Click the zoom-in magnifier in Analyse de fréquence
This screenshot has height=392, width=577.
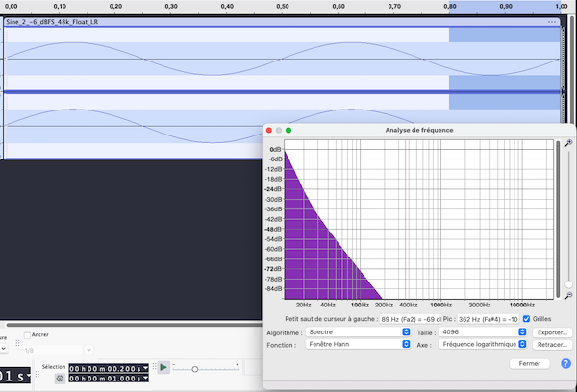point(568,143)
